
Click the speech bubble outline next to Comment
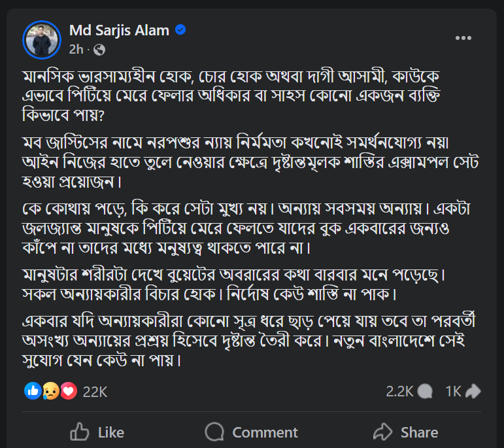(x=214, y=432)
